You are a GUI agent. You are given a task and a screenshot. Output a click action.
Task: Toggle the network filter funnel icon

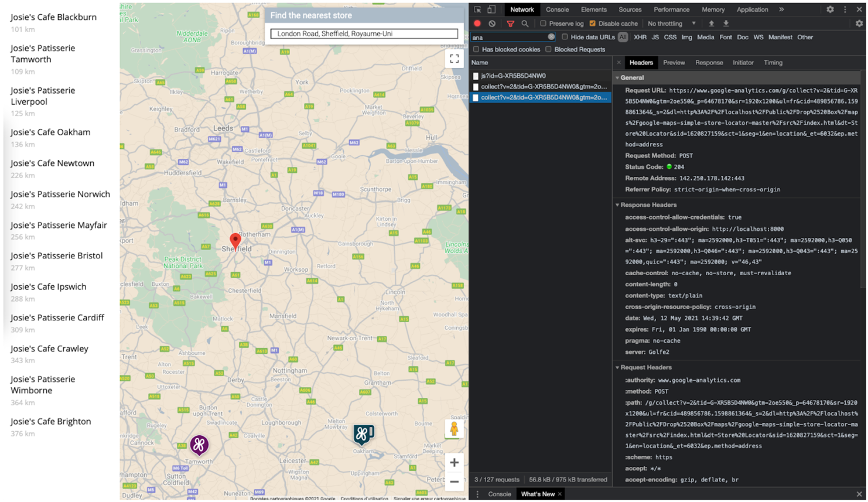[x=510, y=23]
